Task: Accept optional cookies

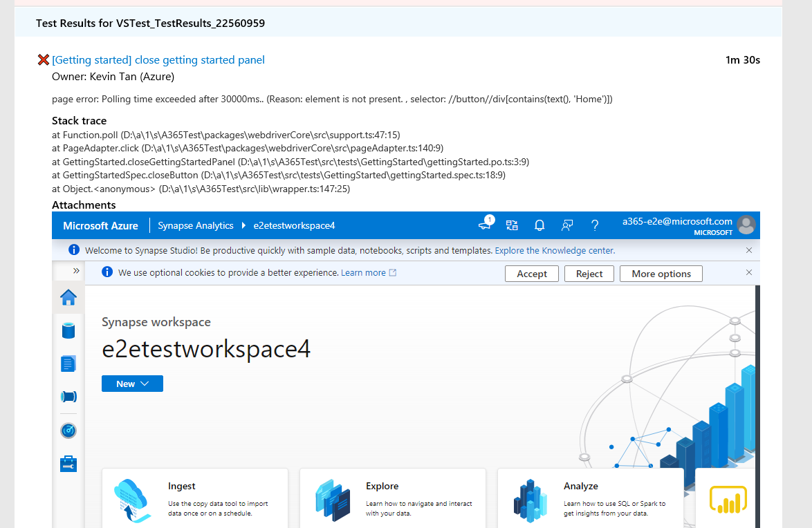Action: [532, 274]
